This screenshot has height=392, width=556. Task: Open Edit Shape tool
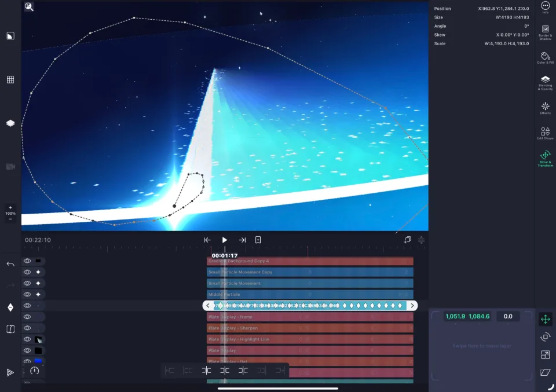[x=546, y=133]
